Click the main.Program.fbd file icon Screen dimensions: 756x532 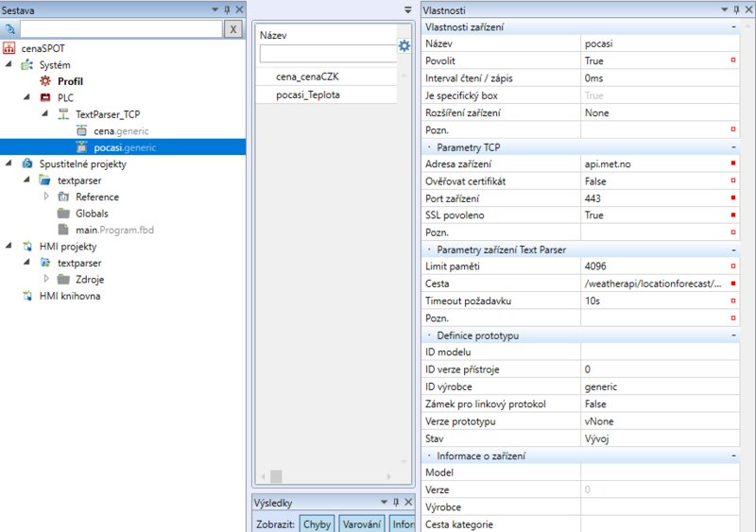coord(63,230)
